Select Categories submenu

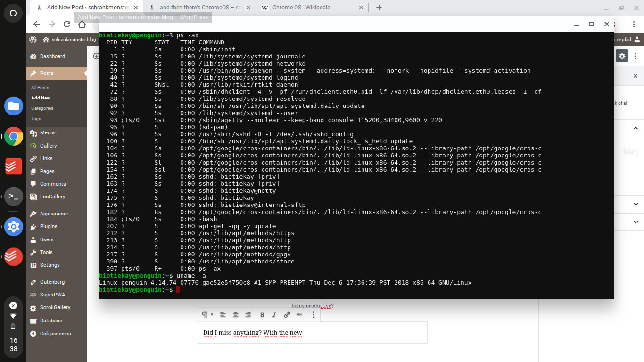[42, 108]
